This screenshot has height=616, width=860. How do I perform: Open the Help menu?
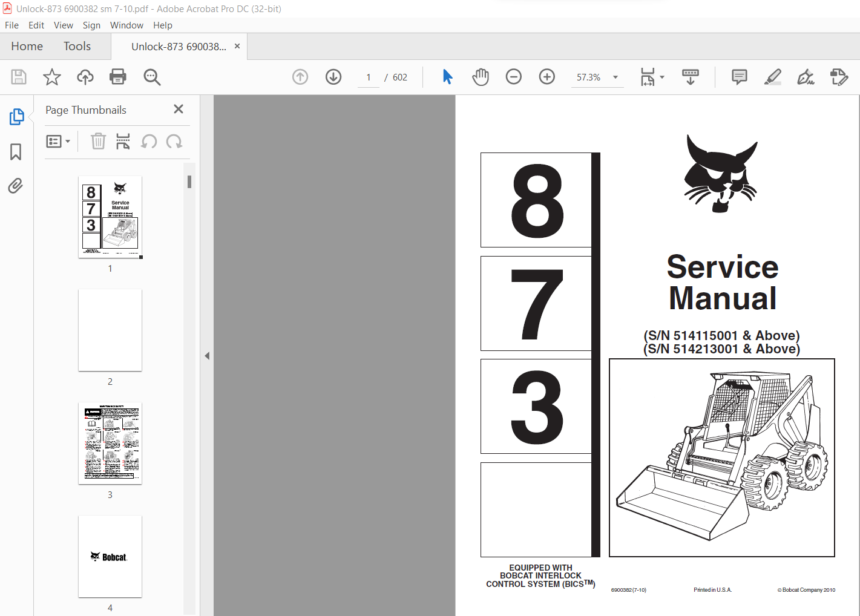point(163,25)
